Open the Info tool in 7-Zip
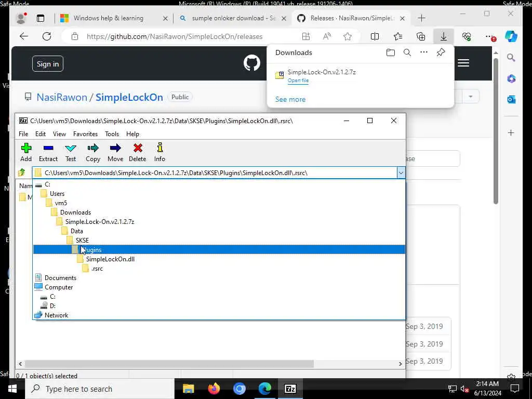The width and height of the screenshot is (532, 399). pos(159,152)
